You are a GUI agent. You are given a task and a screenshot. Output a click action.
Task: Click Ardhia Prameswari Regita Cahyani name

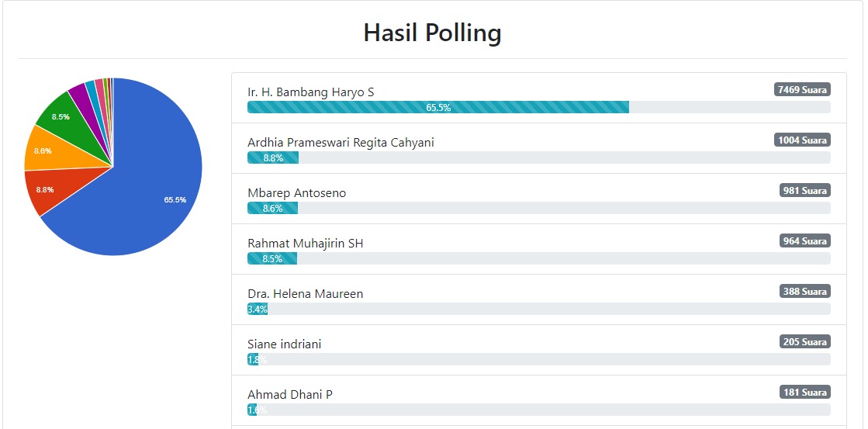click(341, 143)
